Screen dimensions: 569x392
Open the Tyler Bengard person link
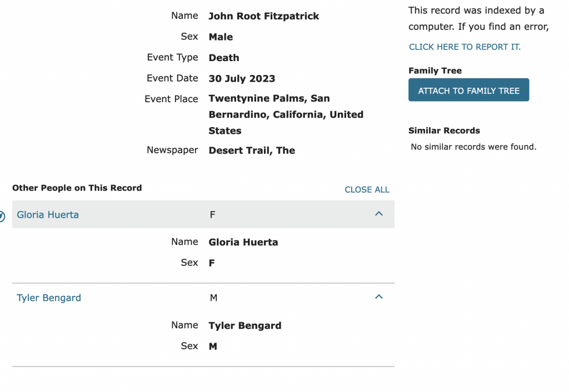(x=49, y=298)
